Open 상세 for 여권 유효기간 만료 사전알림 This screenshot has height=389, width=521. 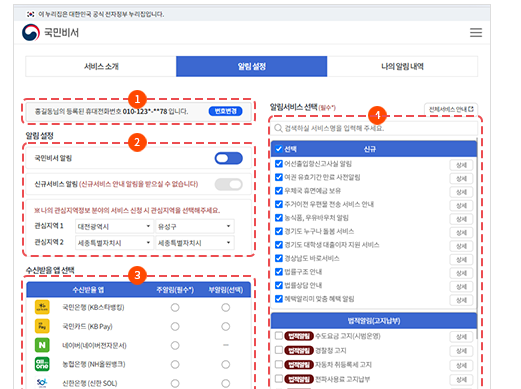pos(461,179)
